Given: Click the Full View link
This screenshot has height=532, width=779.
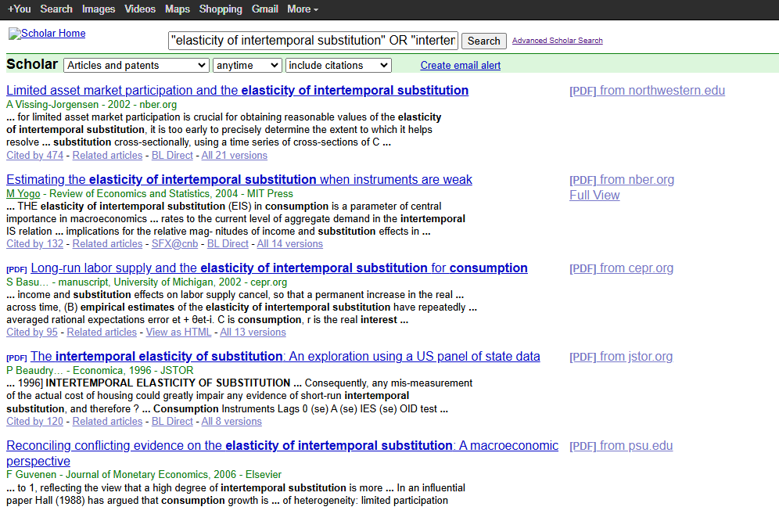Looking at the screenshot, I should 594,196.
